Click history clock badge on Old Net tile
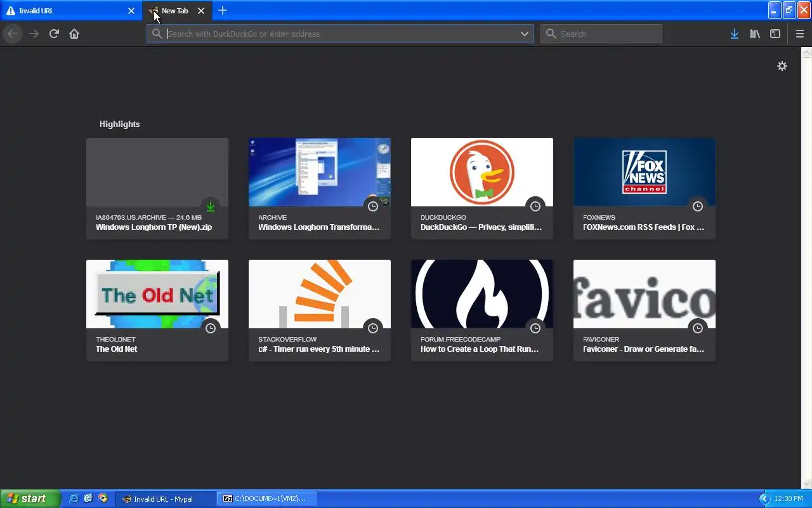The image size is (812, 508). (211, 328)
